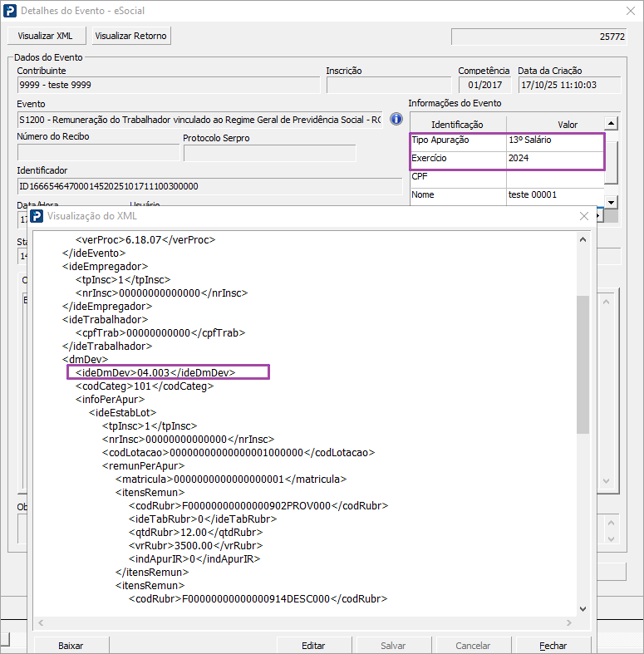The height and width of the screenshot is (654, 644).
Task: Click the Baixar button
Action: point(71,646)
